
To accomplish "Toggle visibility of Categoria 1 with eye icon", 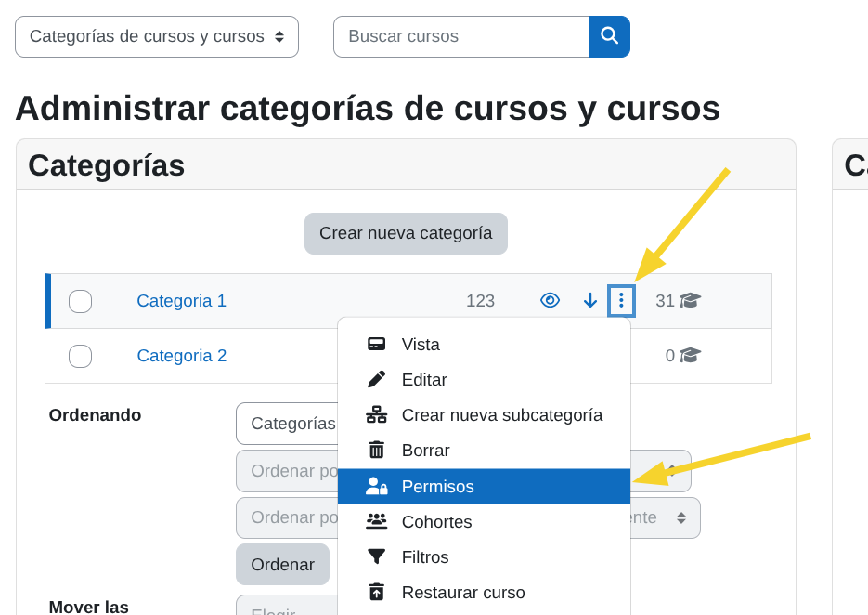I will (550, 300).
